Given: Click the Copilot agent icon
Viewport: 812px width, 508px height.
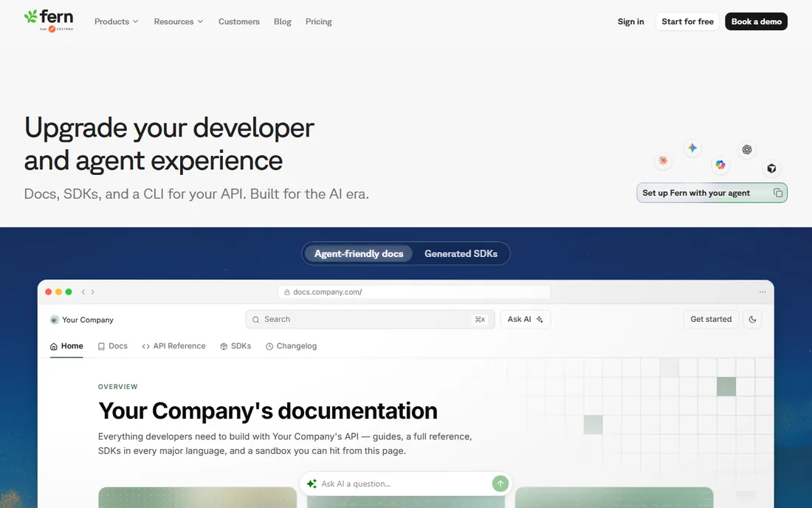Looking at the screenshot, I should click(720, 165).
